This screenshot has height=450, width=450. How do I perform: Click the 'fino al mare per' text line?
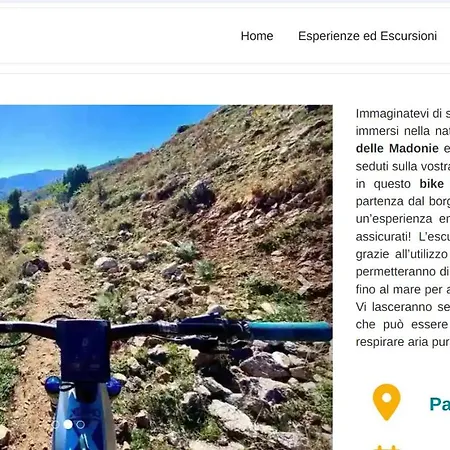point(403,289)
